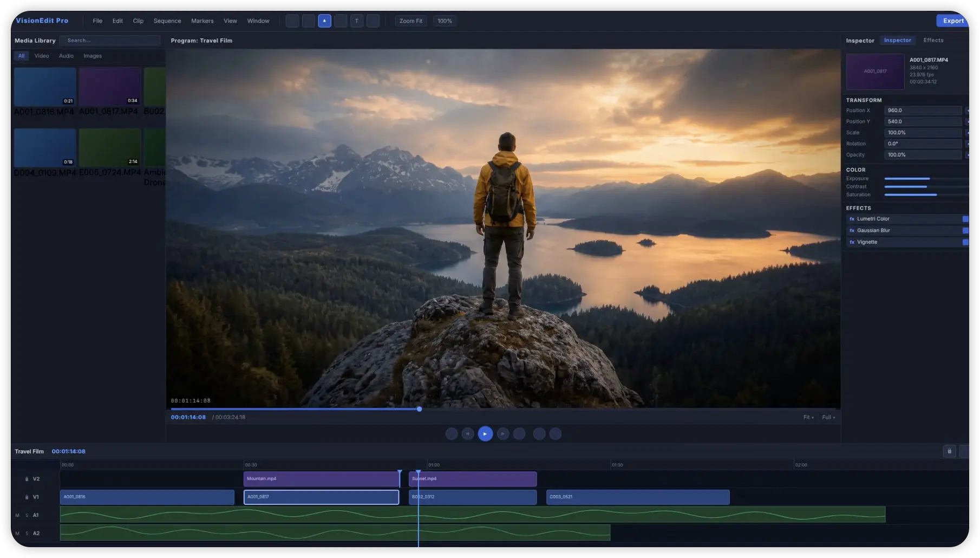Mute the A1 audio track
Image resolution: width=980 pixels, height=558 pixels.
pyautogui.click(x=17, y=515)
